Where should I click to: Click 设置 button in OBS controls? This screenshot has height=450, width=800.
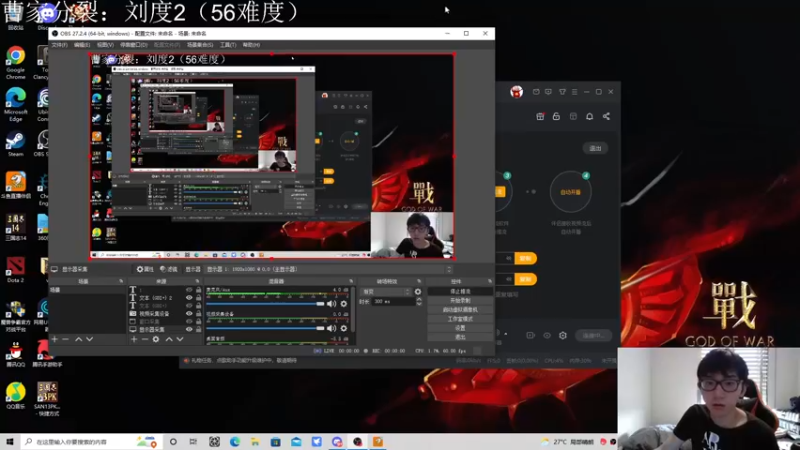tap(460, 328)
